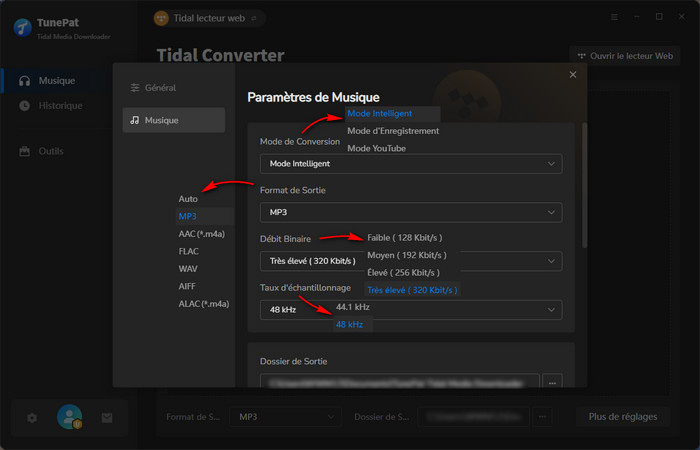
Task: Click the Tidal lecteur web source switcher
Action: click(208, 18)
